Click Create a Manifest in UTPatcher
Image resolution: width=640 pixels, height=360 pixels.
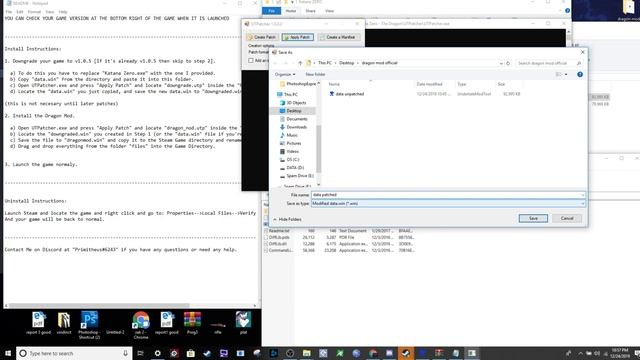(x=338, y=37)
